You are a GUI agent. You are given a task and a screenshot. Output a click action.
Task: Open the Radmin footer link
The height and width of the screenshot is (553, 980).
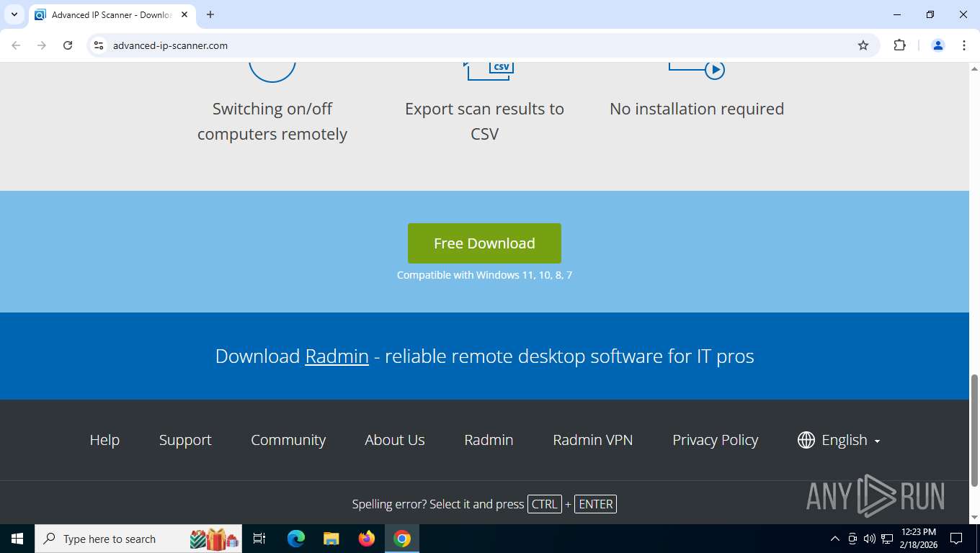click(x=489, y=440)
